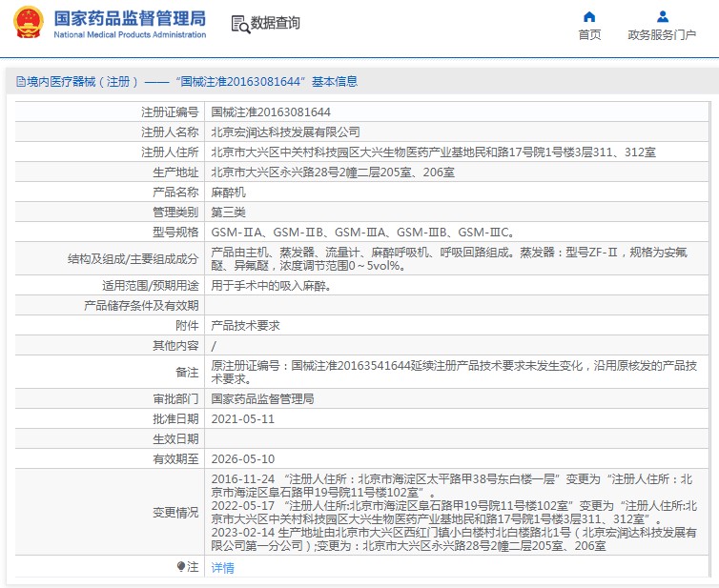Viewport: 719px width, 588px height.
Task: Click the 批准日期 row label
Action: click(x=175, y=419)
